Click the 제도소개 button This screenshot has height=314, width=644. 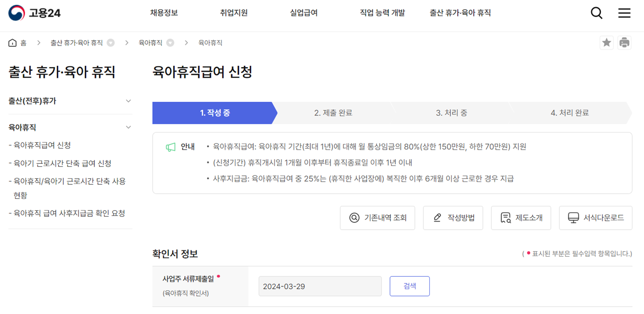coord(521,218)
